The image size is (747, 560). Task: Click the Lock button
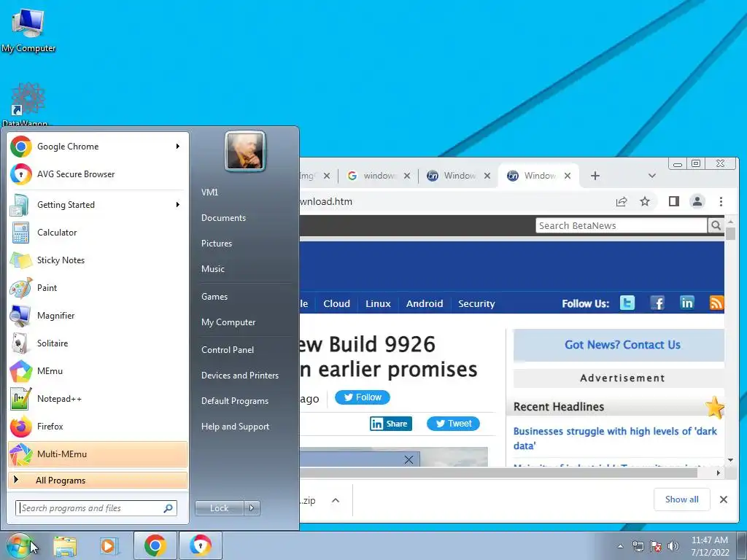click(220, 508)
